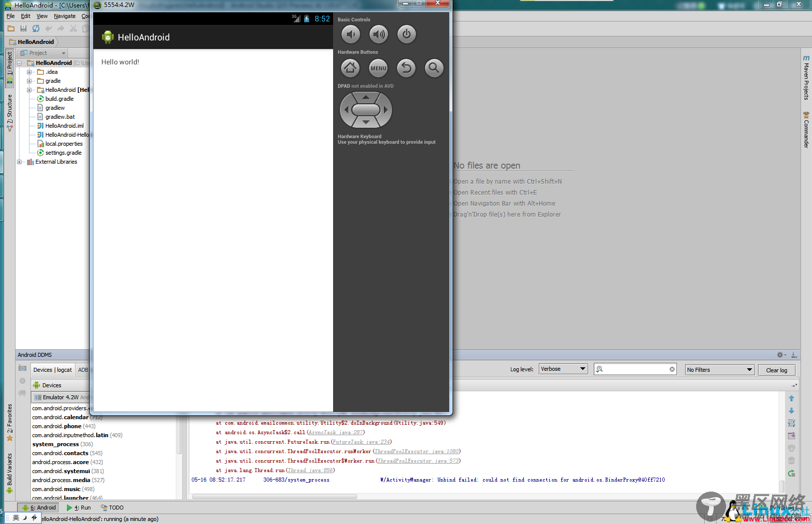The height and width of the screenshot is (524, 812).
Task: Click the logcat down arrow icon
Action: tap(792, 411)
